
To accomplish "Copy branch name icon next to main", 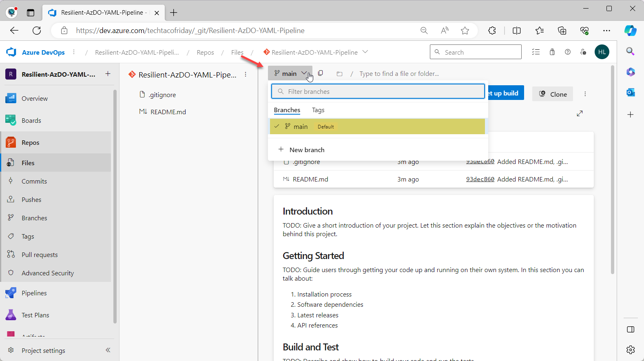I will click(321, 73).
